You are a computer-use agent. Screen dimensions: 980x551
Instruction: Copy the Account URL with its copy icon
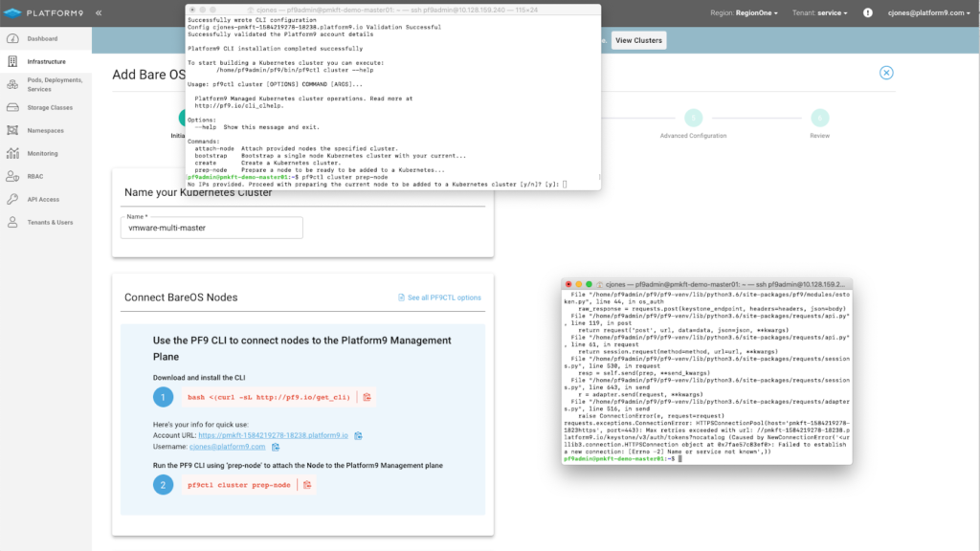coord(358,434)
